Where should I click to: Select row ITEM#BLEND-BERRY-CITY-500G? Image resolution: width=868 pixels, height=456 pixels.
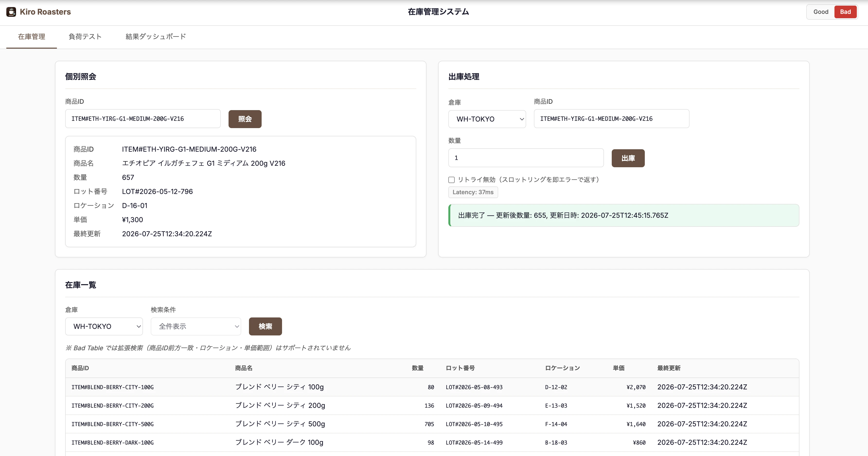(x=432, y=424)
